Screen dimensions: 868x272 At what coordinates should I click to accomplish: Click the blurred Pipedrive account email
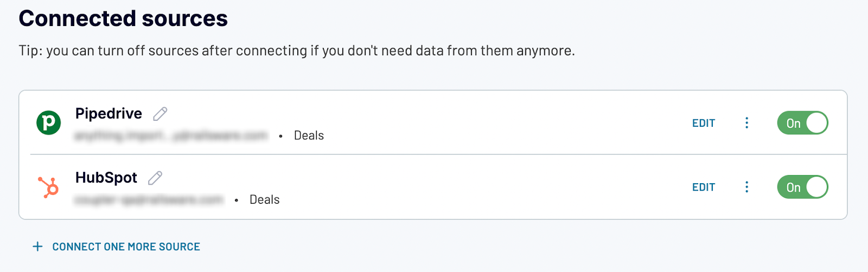pos(171,135)
